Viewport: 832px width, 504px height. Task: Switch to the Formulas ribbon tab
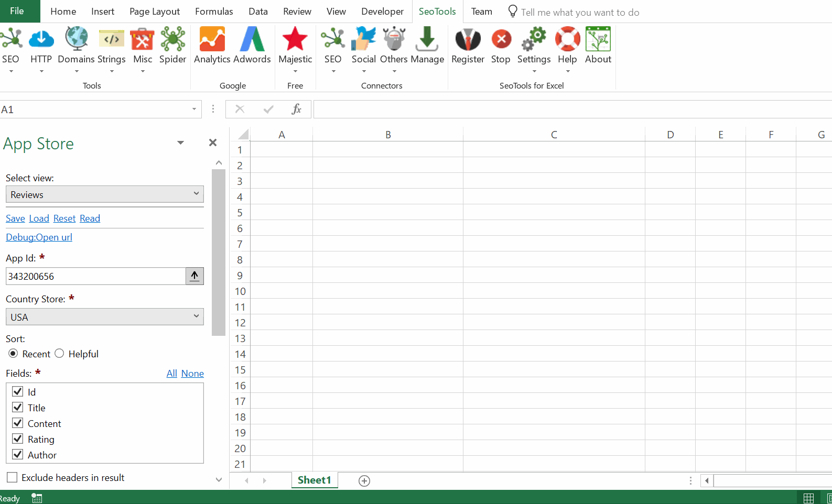(x=214, y=12)
